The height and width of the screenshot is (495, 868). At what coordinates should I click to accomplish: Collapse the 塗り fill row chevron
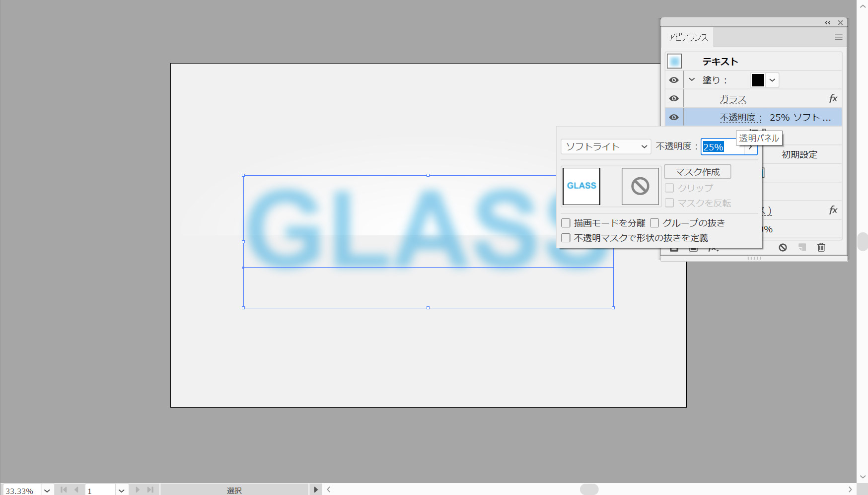[x=692, y=80]
